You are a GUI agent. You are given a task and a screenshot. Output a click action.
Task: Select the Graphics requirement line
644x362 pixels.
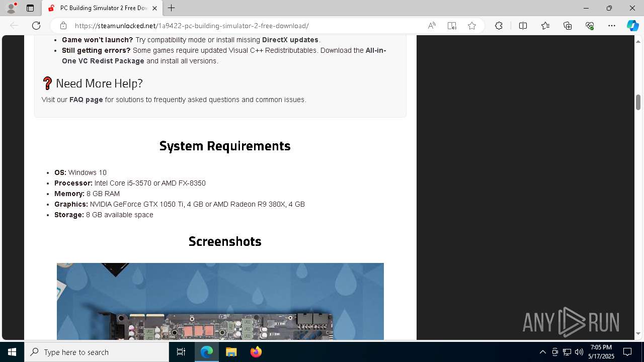180,204
